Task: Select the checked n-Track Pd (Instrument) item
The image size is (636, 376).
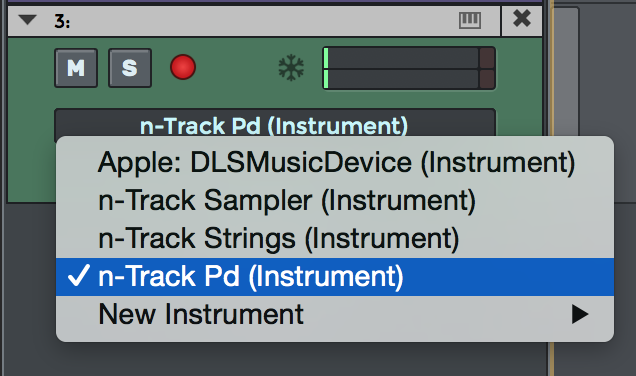Action: pyautogui.click(x=335, y=277)
